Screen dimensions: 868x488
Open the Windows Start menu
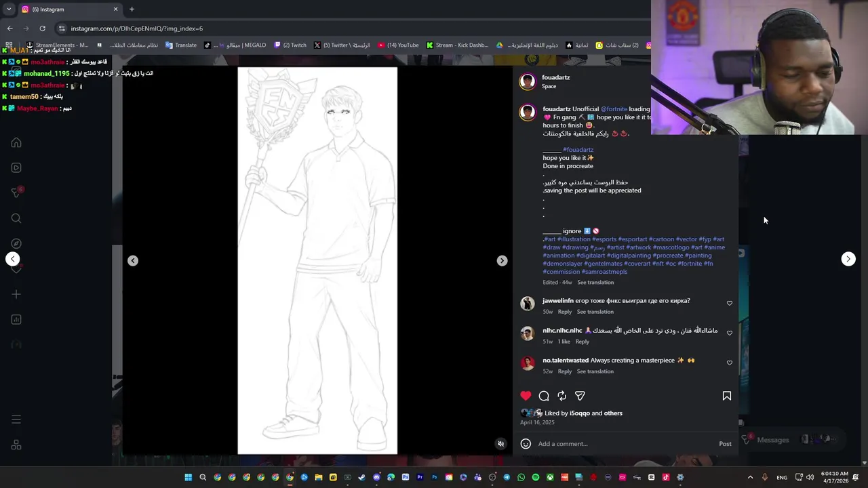188,477
